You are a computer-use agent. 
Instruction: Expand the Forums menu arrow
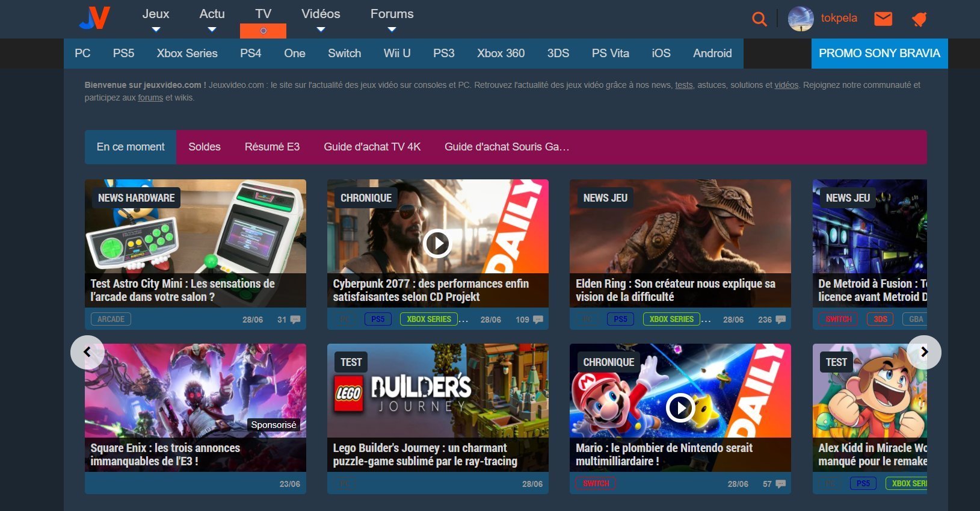tap(392, 29)
